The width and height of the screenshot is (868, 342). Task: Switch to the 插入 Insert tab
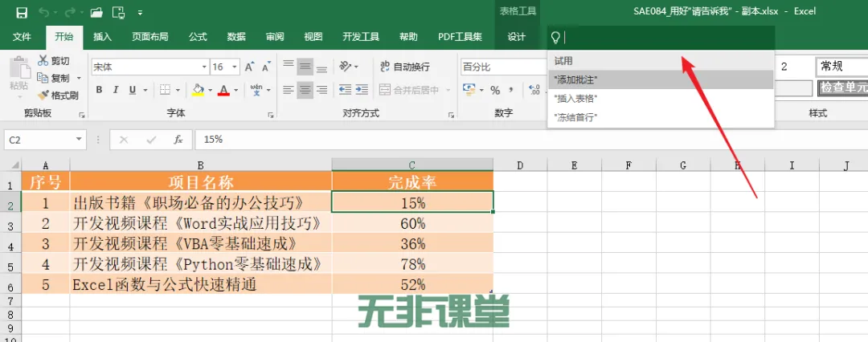(102, 37)
